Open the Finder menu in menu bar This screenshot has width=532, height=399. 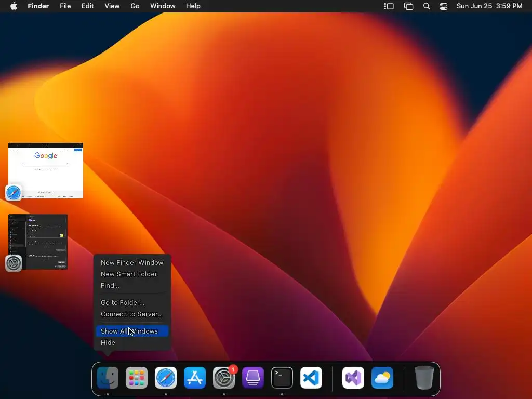38,6
